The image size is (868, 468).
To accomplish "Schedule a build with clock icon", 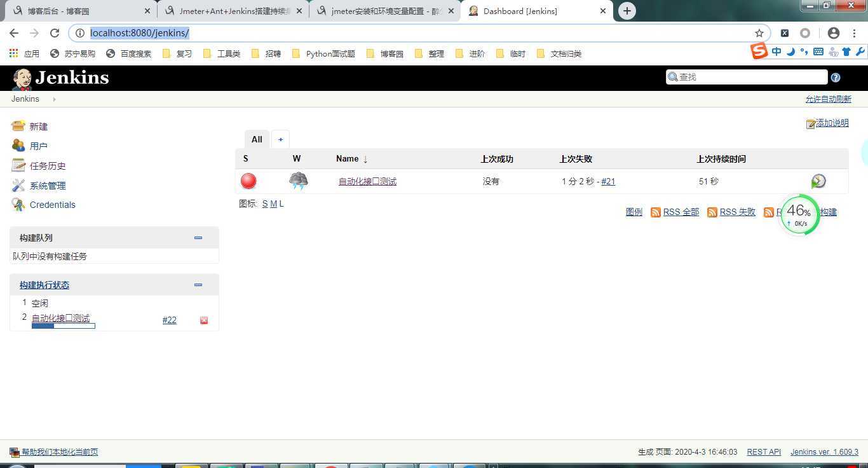I will coord(818,181).
